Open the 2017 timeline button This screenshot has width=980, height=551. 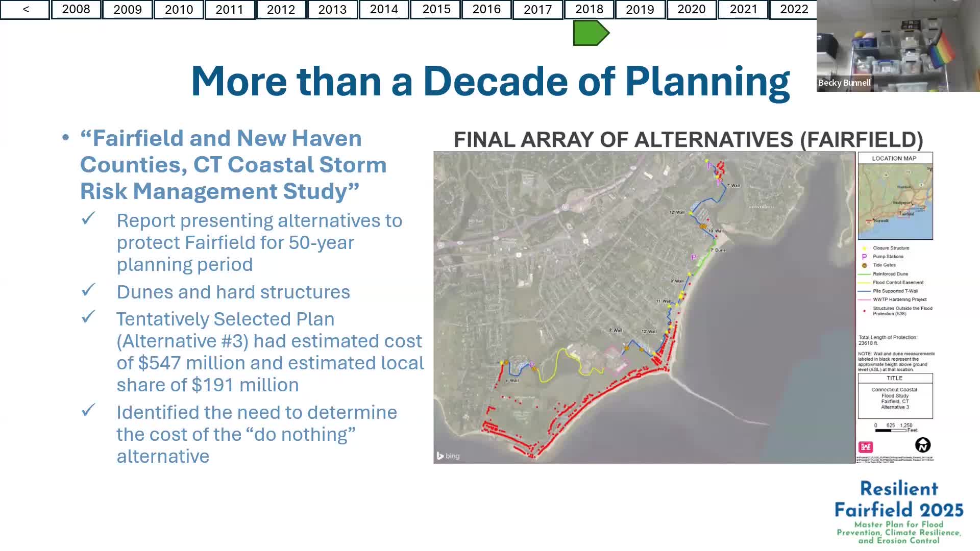pos(538,9)
